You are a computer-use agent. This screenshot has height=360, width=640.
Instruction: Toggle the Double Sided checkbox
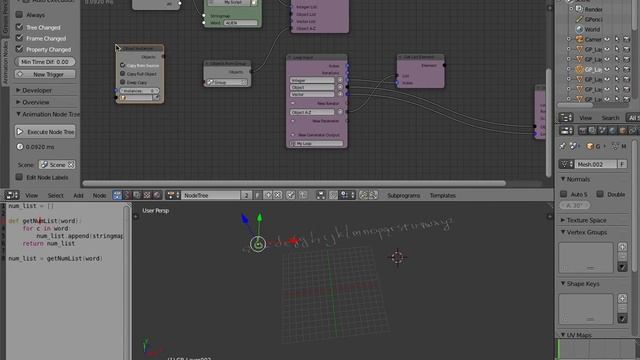[x=600, y=194]
